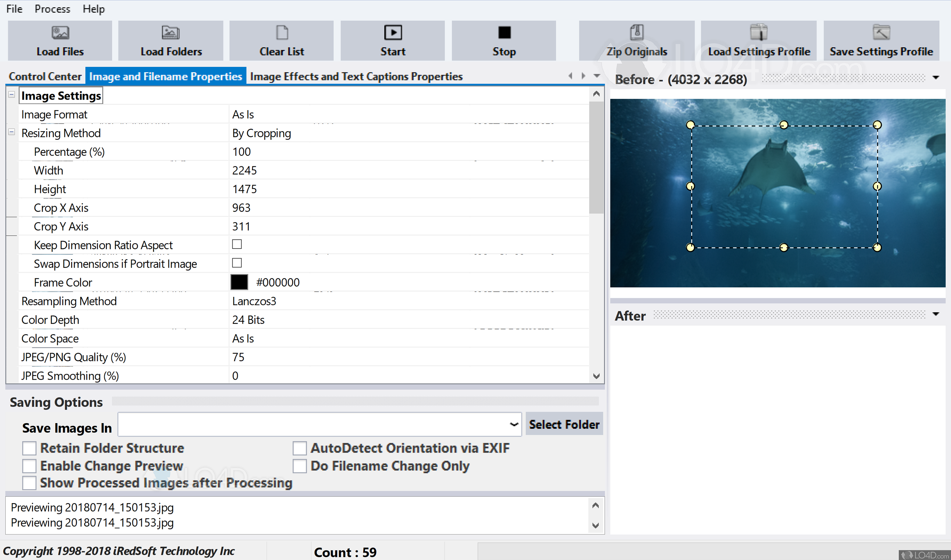The width and height of the screenshot is (951, 560).
Task: Click the Load Folders icon
Action: (x=170, y=40)
